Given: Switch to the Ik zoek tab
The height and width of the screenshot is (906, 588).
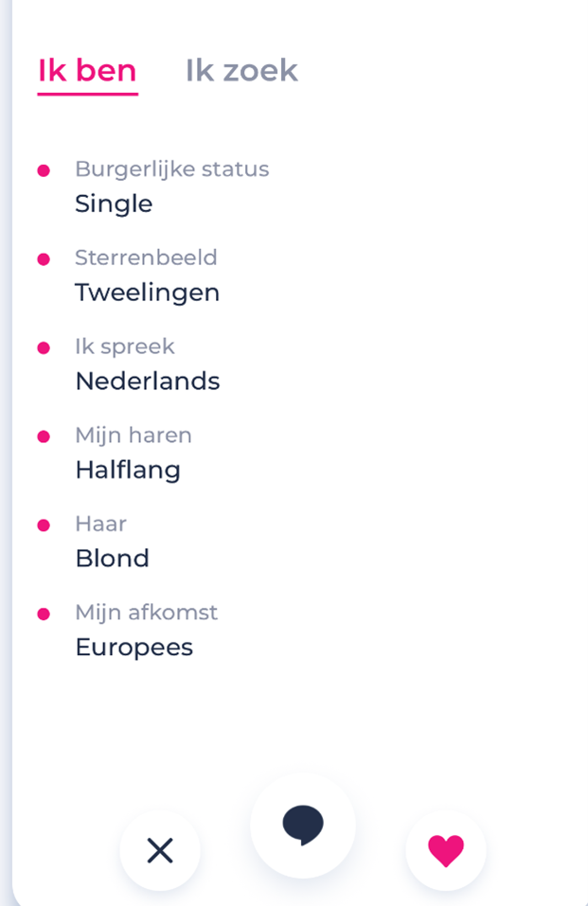Looking at the screenshot, I should [x=241, y=71].
